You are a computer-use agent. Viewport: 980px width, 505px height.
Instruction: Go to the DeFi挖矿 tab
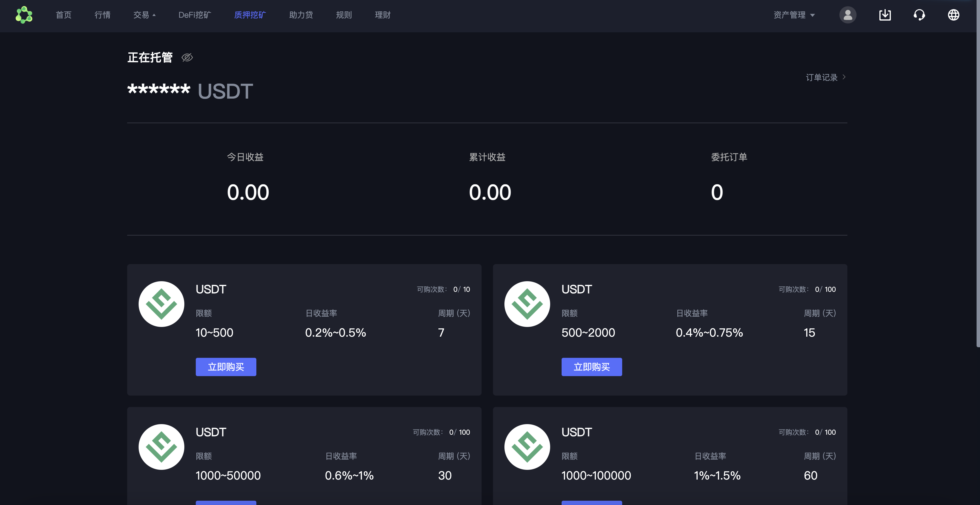tap(194, 15)
